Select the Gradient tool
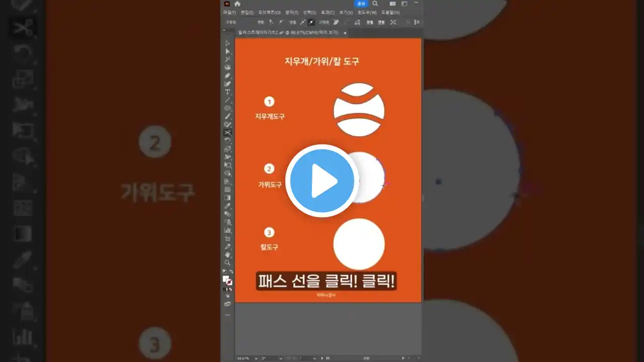Screen dimensions: 644x362 pyautogui.click(x=228, y=198)
